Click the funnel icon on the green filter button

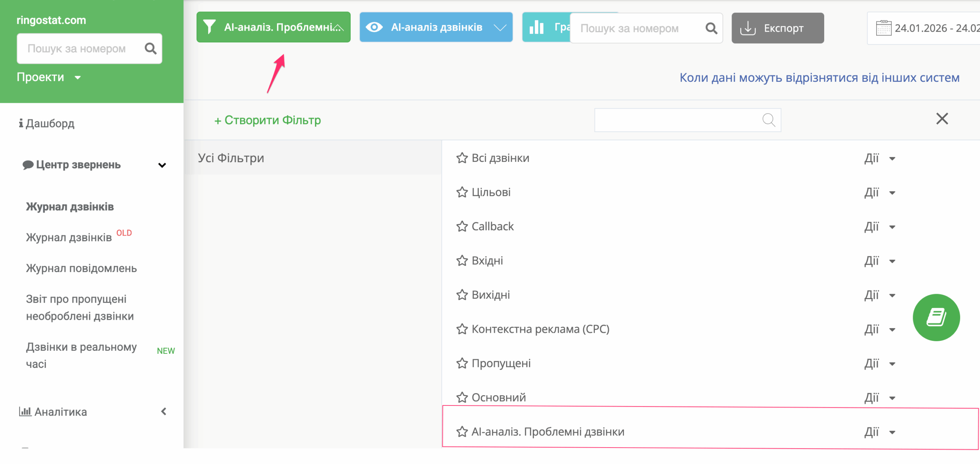click(210, 27)
